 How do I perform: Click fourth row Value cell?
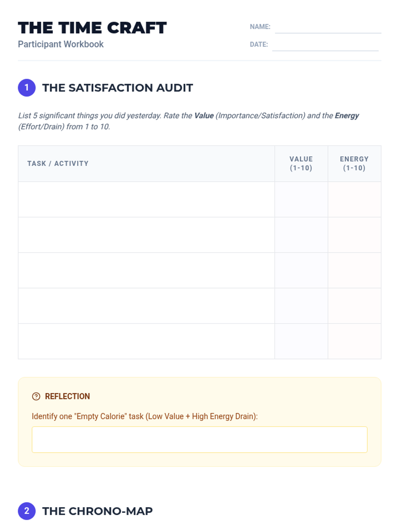point(301,306)
